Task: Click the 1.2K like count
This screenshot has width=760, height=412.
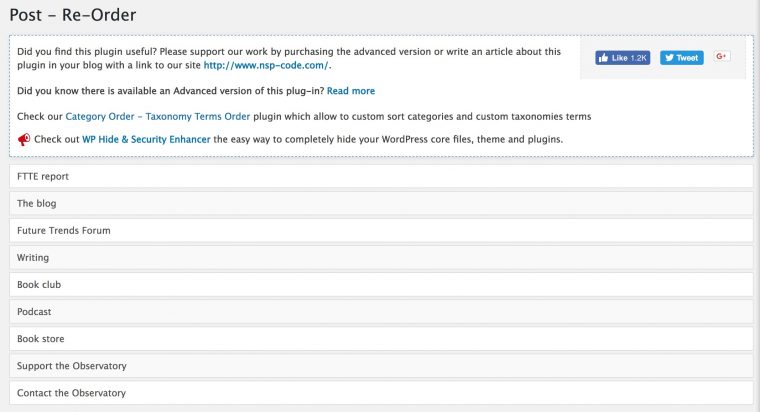Action: click(x=638, y=58)
